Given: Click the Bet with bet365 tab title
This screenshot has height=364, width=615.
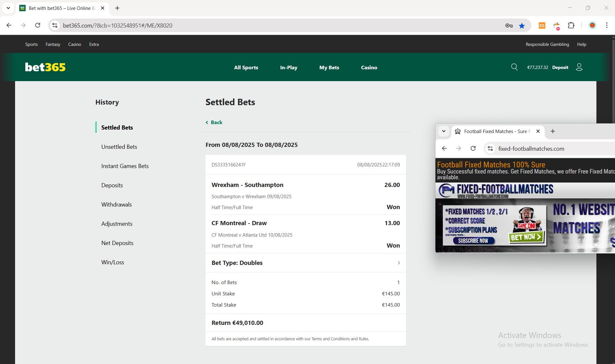Looking at the screenshot, I should [62, 8].
